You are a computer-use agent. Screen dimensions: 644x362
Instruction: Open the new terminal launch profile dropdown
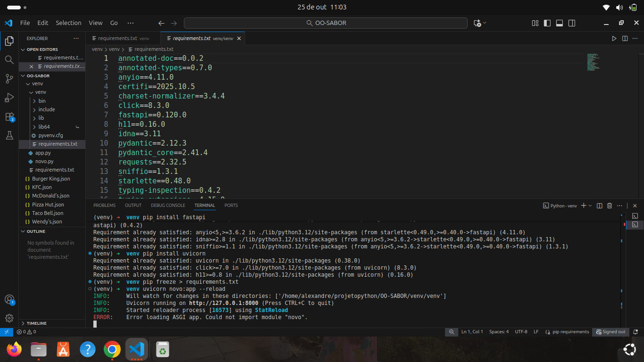pyautogui.click(x=591, y=206)
